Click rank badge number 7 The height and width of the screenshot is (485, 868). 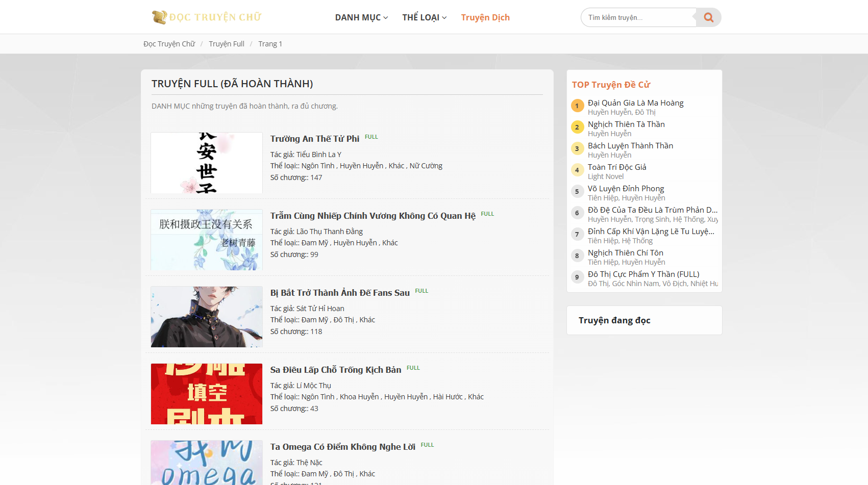(577, 235)
